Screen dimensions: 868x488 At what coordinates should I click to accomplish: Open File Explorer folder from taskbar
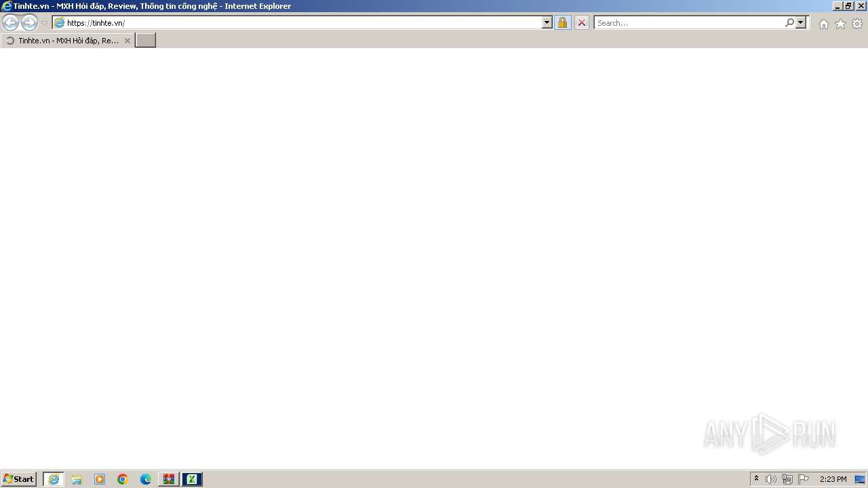point(77,479)
